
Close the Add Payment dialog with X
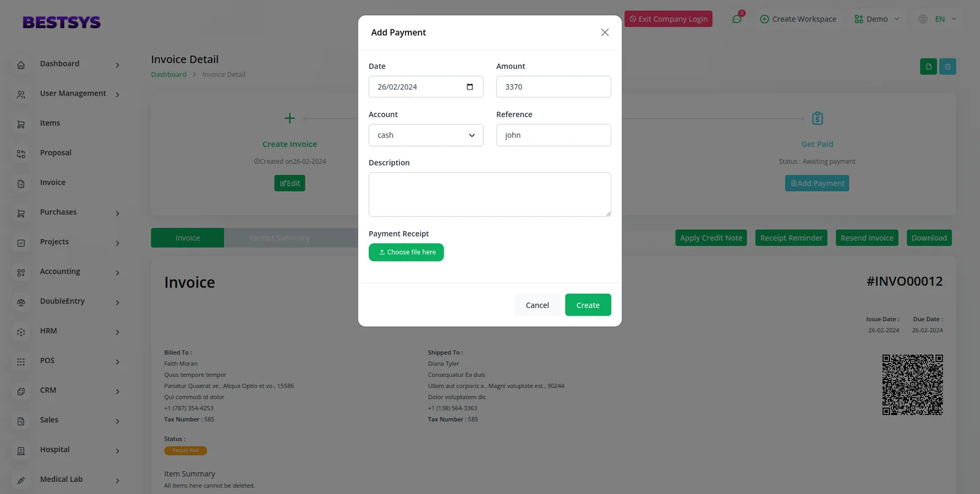(x=605, y=32)
